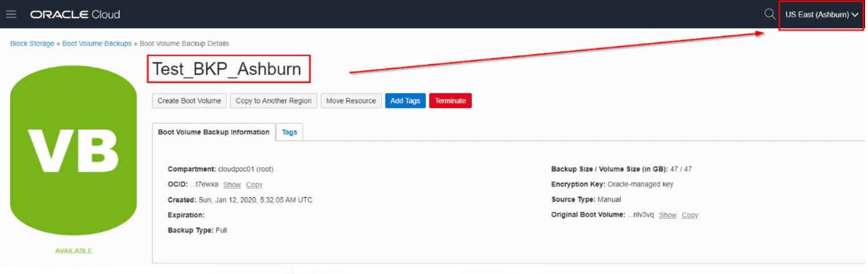Image resolution: width=868 pixels, height=274 pixels.
Task: Switch to Boot Volume Backup Information tab
Action: [213, 132]
